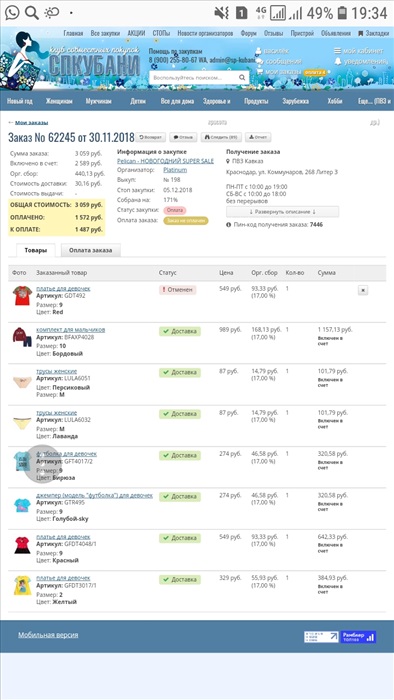Click the Возврат button
This screenshot has height=700, width=394.
(151, 138)
